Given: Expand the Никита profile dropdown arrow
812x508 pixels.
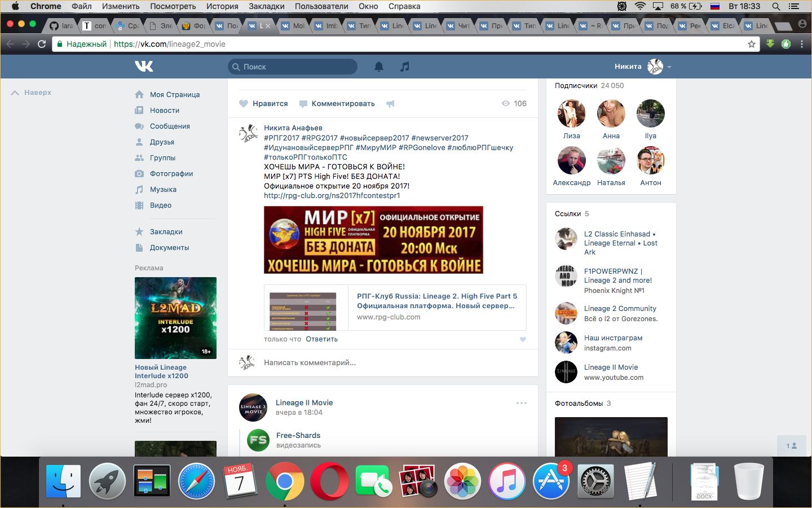Looking at the screenshot, I should tap(669, 67).
